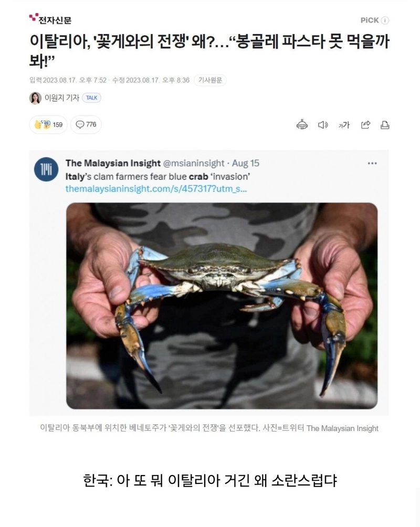
Task: Open the themalaysianinsight.com tweet link
Action: [x=156, y=188]
